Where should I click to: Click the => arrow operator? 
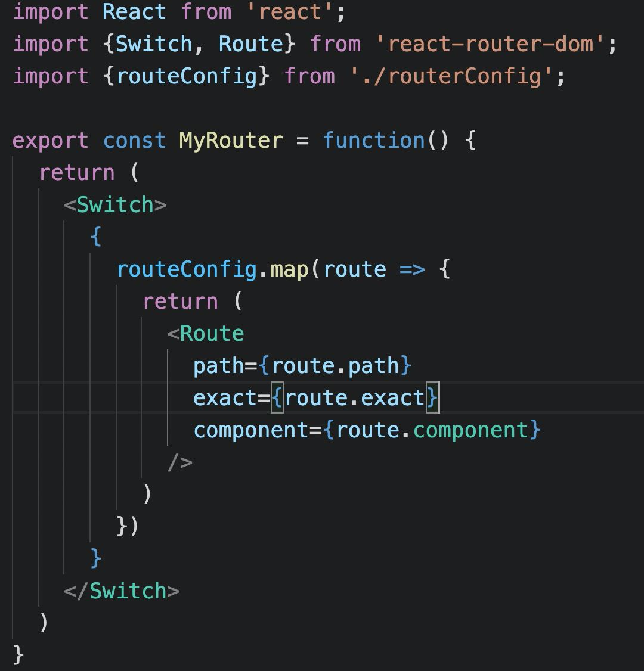(x=412, y=269)
